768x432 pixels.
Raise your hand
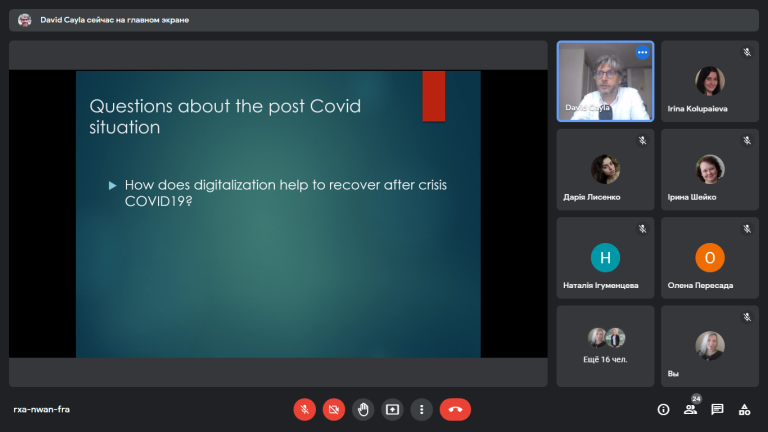coord(363,409)
